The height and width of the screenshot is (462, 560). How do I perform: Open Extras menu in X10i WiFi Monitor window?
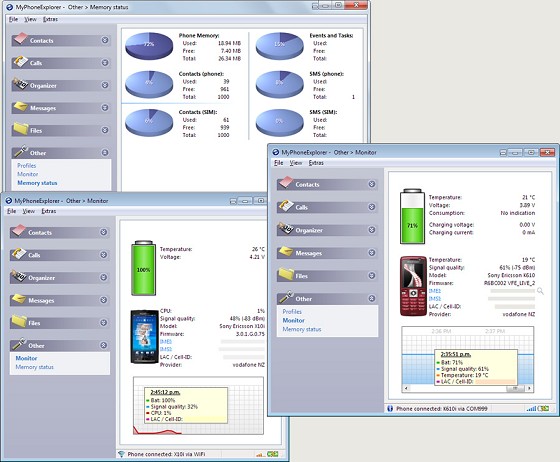coord(49,211)
